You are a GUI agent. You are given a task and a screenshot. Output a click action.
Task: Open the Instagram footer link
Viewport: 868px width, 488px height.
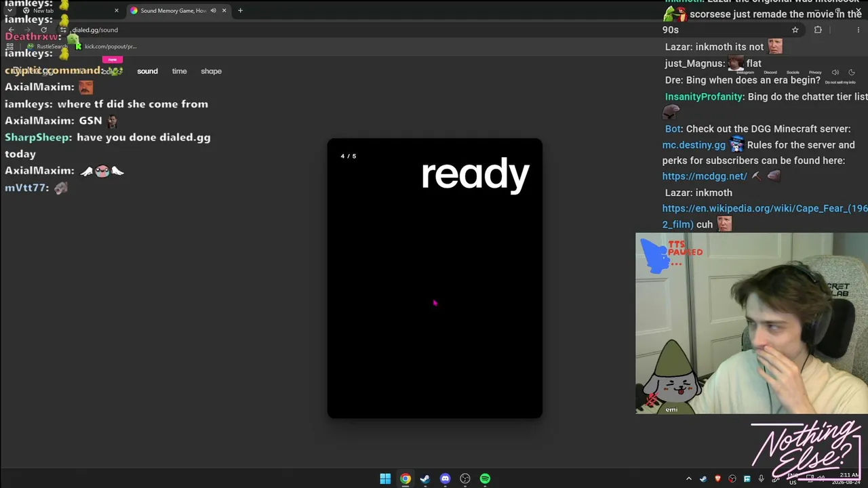(x=745, y=73)
